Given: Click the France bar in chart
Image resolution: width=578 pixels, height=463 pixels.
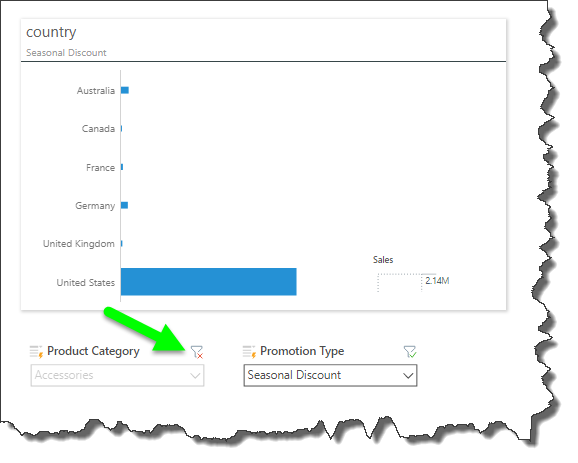Looking at the screenshot, I should [122, 167].
